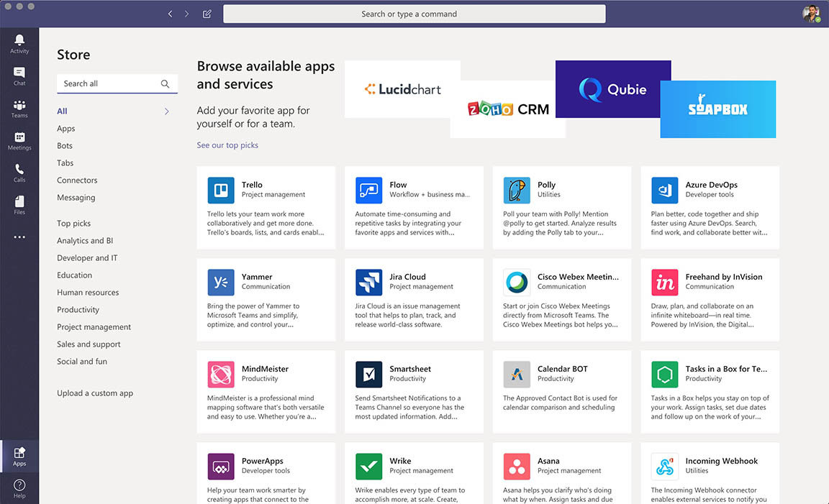Open the Education category

point(75,275)
